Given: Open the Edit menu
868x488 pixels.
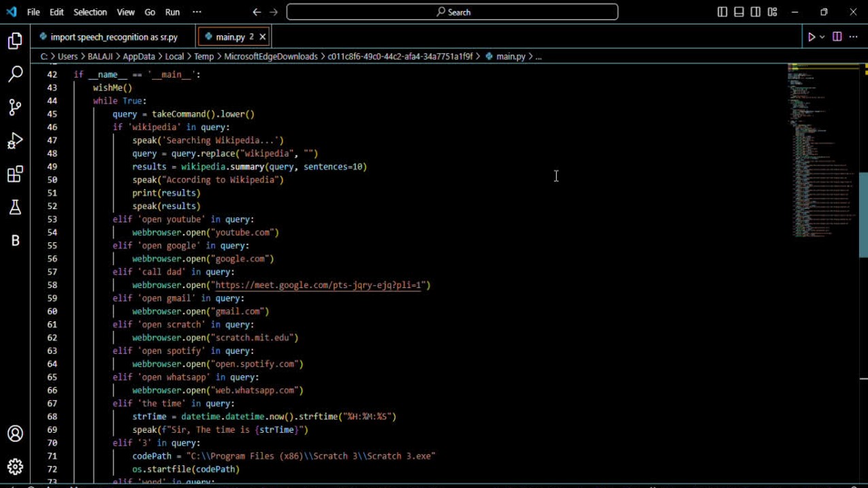Looking at the screenshot, I should (x=57, y=12).
